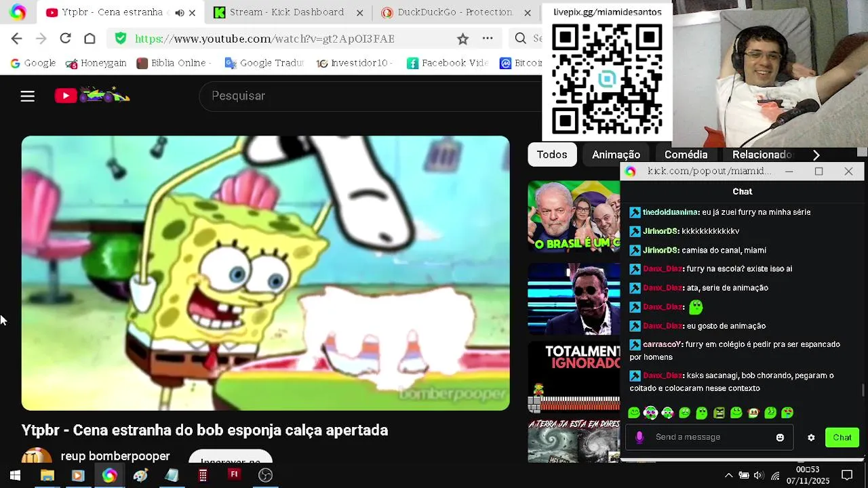Click the purple microphone icon in chat

pos(639,437)
